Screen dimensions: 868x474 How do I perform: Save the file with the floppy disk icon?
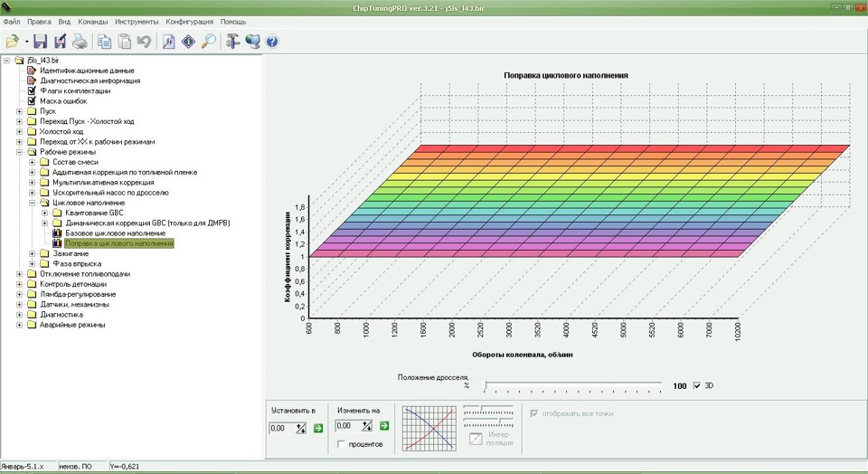click(x=41, y=42)
